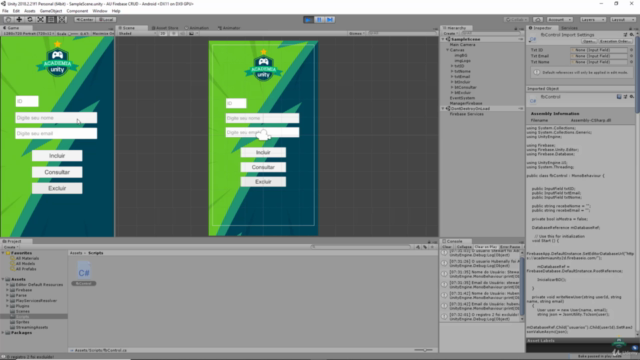Switch to the Animator tab
This screenshot has width=640, height=360.
point(229,28)
